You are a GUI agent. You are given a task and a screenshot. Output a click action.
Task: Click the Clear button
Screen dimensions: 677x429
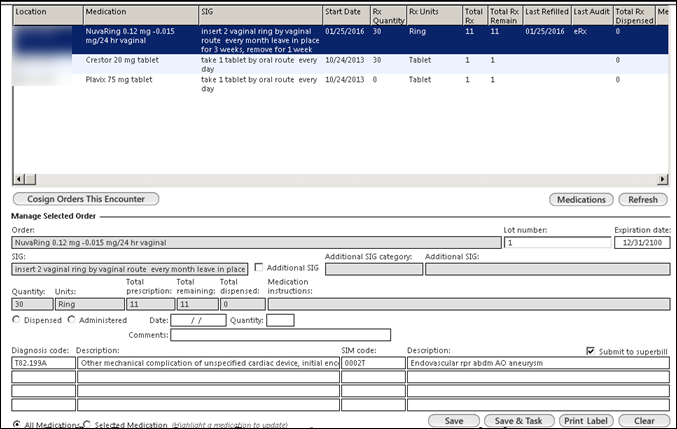[644, 421]
